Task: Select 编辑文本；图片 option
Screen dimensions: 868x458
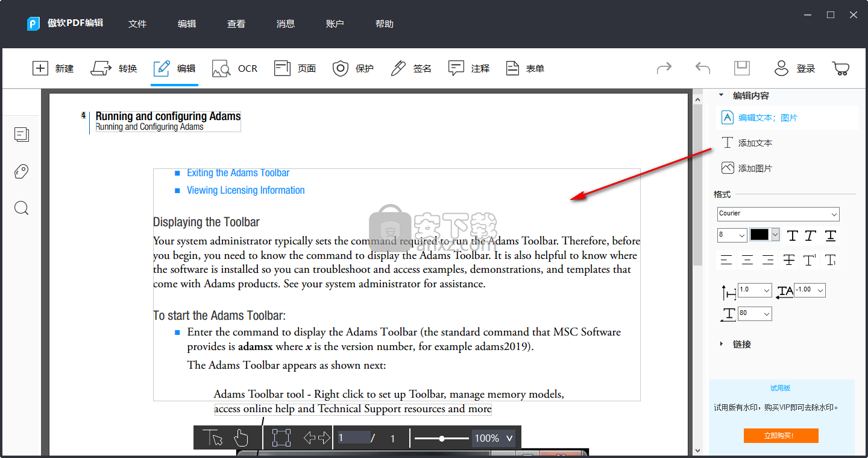Action: [787, 118]
